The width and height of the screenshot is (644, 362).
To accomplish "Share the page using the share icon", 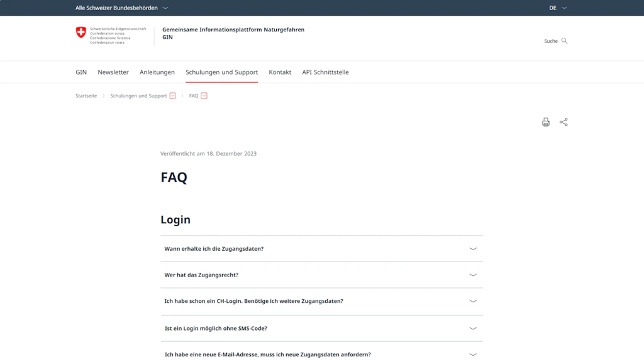I will click(563, 122).
